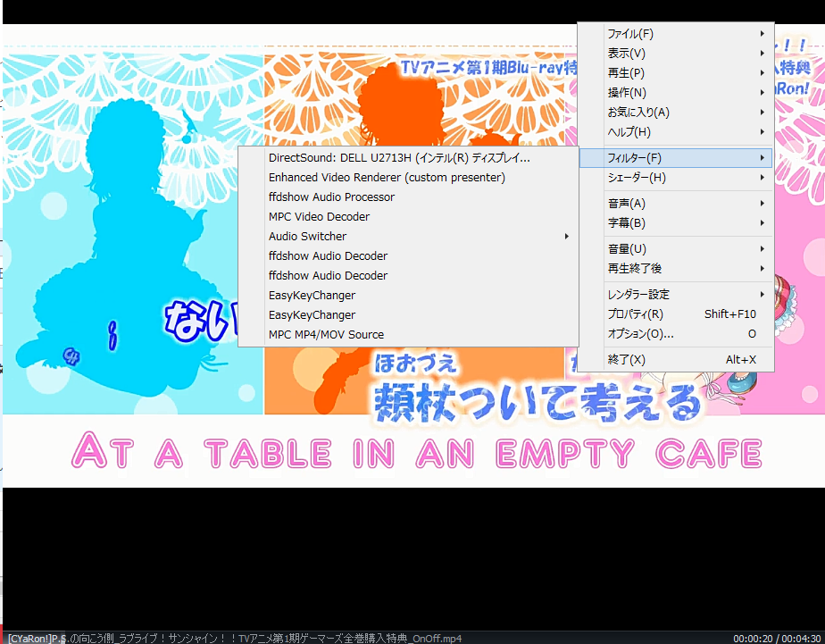Open the 表示(V) submenu
Viewport: 825px width, 644px height.
676,53
